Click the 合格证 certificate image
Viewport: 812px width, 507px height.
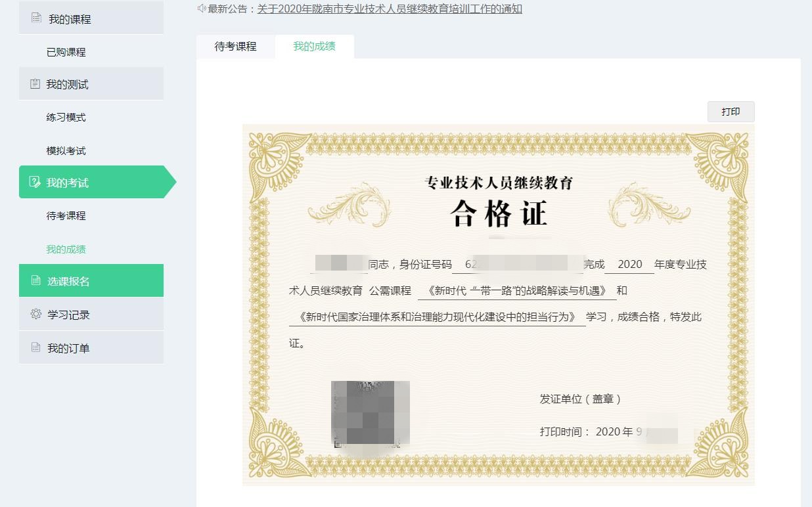(x=498, y=304)
